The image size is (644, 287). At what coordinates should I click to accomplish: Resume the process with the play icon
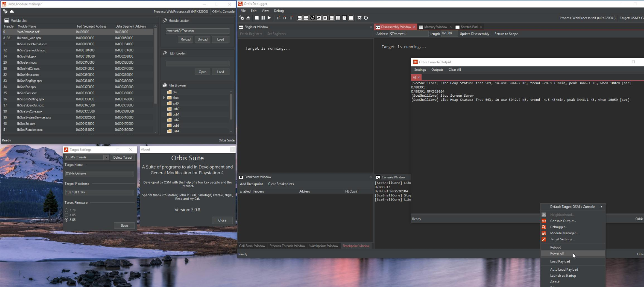pyautogui.click(x=269, y=18)
